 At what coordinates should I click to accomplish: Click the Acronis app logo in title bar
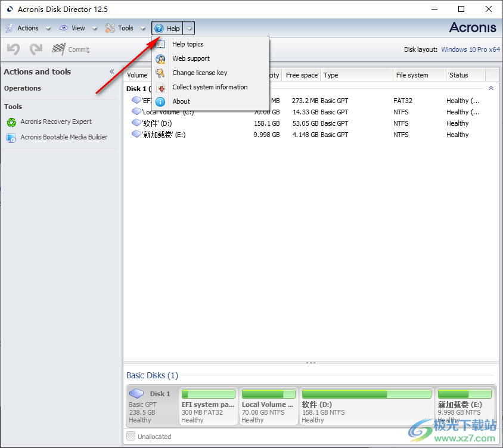(x=10, y=10)
